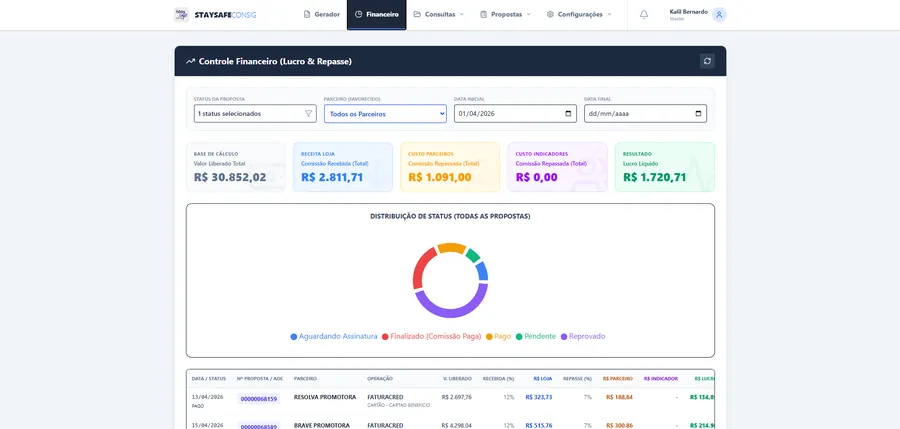Image resolution: width=900 pixels, height=429 pixels.
Task: Toggle the Aguardando Assinatura legend item
Action: 334,337
